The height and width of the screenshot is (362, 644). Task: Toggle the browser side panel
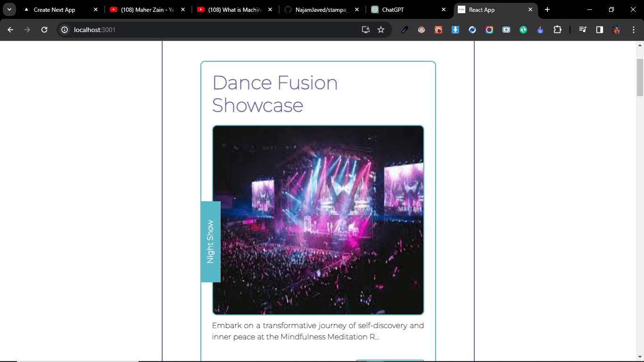[x=600, y=30]
